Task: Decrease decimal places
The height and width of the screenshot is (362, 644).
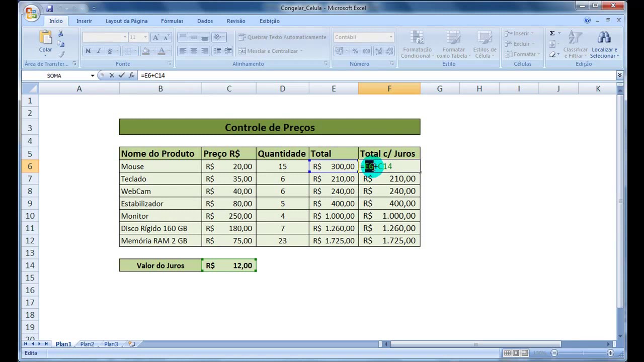Action: click(x=390, y=51)
